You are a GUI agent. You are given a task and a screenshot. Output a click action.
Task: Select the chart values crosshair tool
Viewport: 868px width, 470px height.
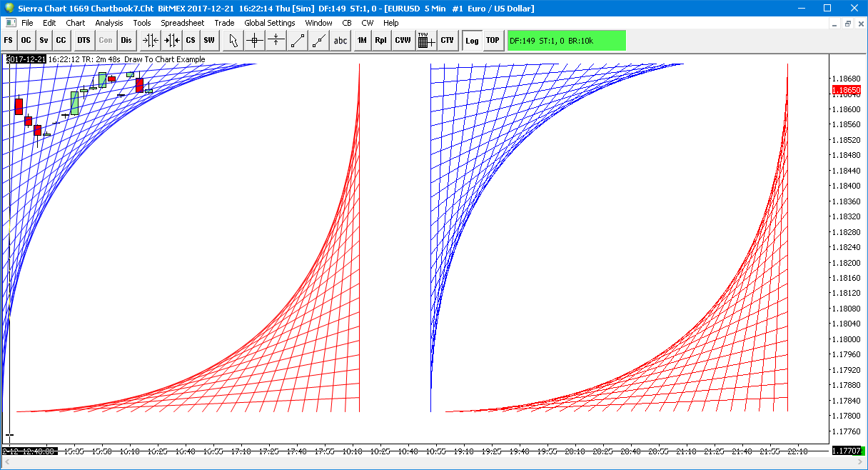click(x=254, y=41)
